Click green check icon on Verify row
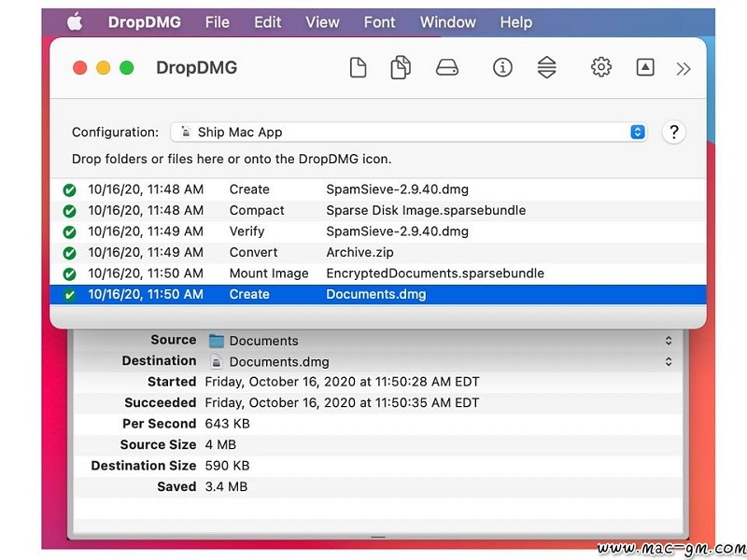The height and width of the screenshot is (560, 747). click(x=69, y=231)
